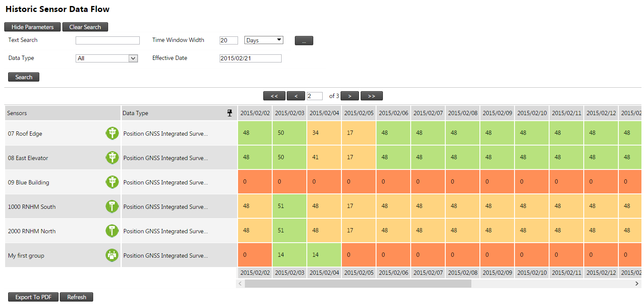Toggle the pin icon in Data Type header

tap(230, 113)
